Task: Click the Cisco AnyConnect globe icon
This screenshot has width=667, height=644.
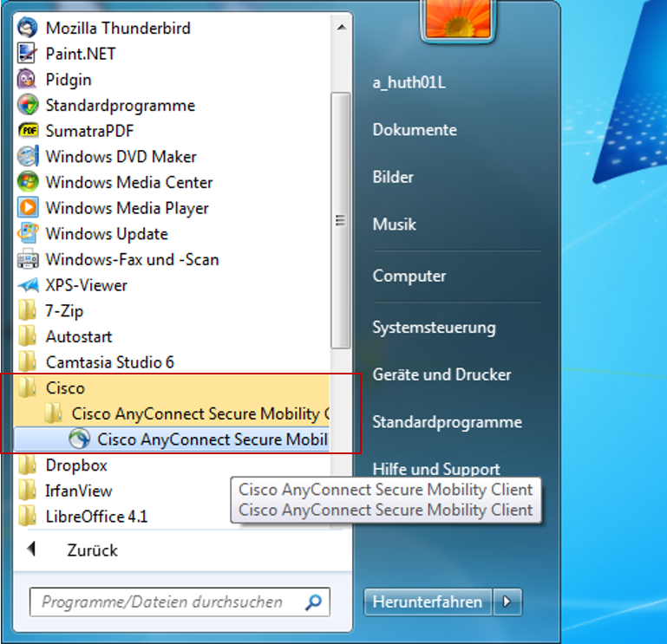Action: (79, 439)
